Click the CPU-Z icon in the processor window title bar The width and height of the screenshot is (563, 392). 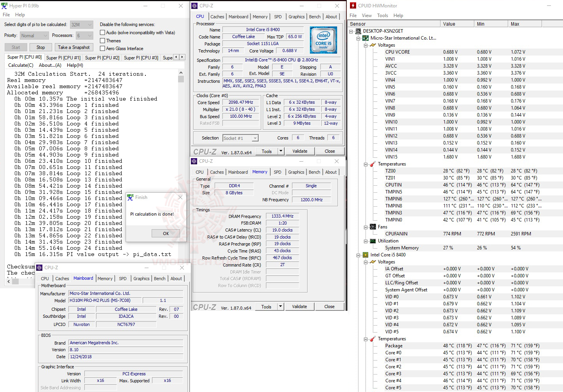point(194,5)
